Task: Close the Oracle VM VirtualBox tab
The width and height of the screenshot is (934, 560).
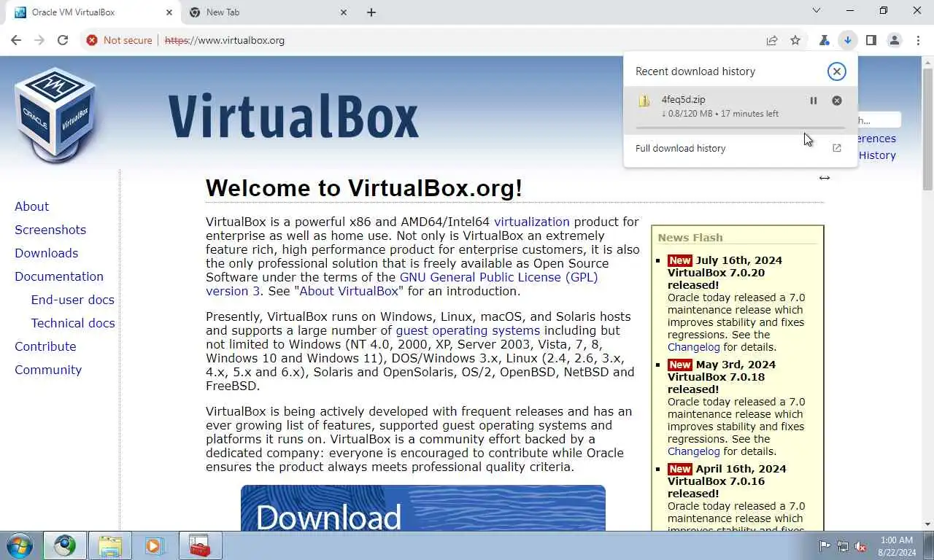Action: pyautogui.click(x=169, y=12)
